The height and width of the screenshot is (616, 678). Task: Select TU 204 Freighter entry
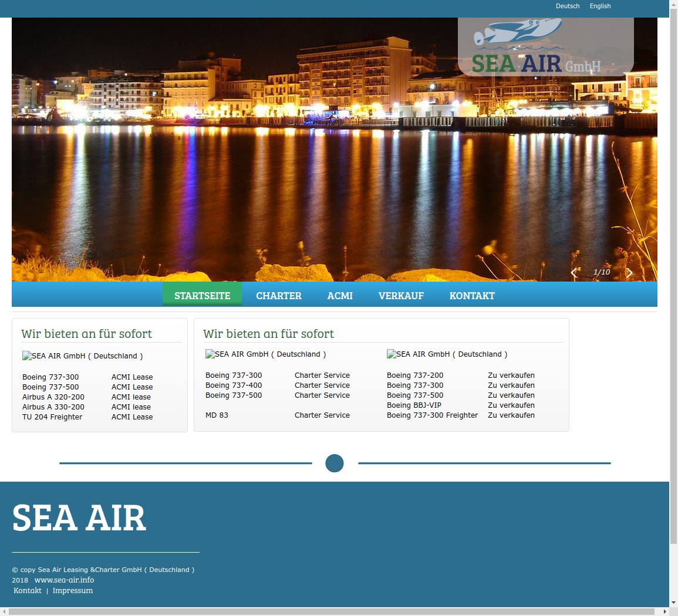tap(52, 417)
